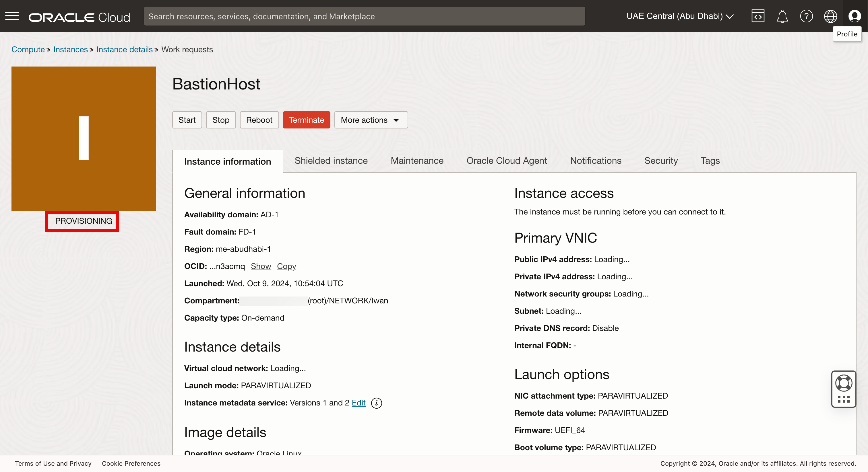Expand the More actions dropdown
868x472 pixels.
(371, 120)
